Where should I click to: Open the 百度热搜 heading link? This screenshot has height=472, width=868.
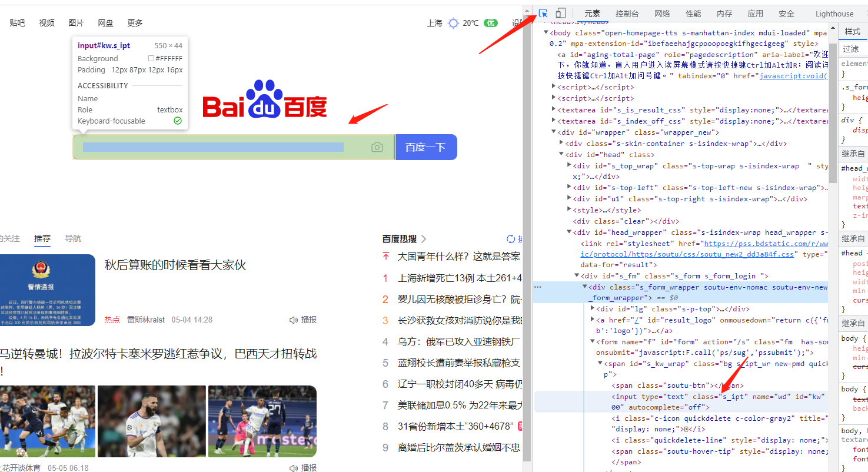(400, 239)
